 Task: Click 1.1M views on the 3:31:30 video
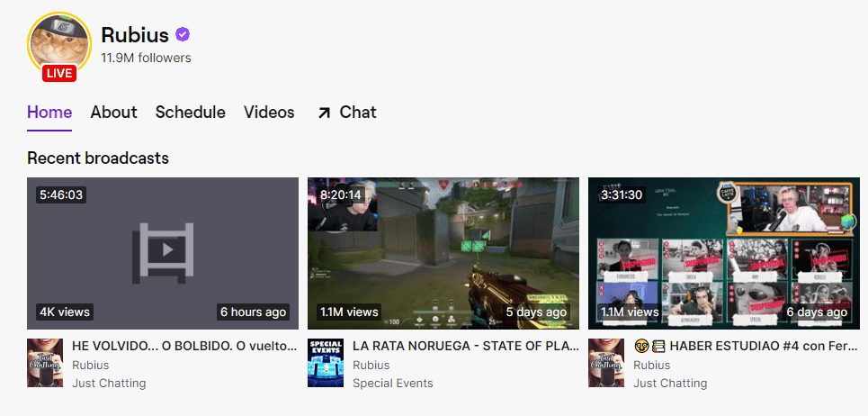click(x=630, y=312)
